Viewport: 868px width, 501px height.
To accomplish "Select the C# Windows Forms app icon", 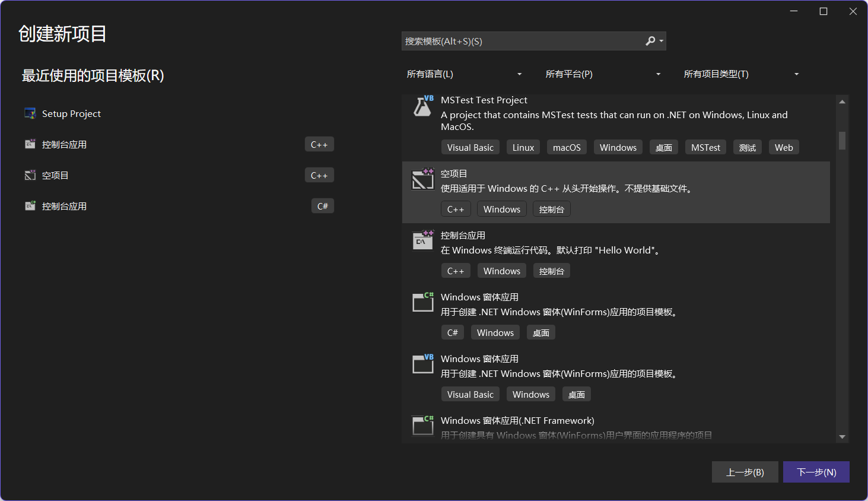I will (423, 302).
